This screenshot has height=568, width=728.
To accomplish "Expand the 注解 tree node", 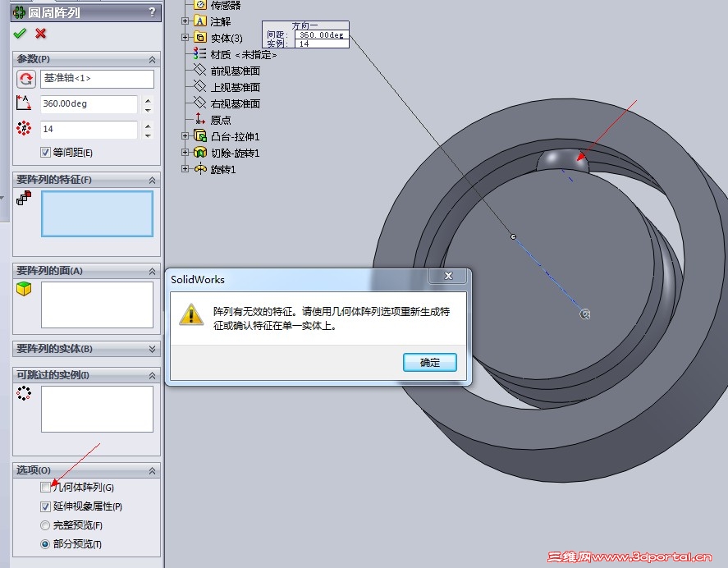I will (x=185, y=21).
